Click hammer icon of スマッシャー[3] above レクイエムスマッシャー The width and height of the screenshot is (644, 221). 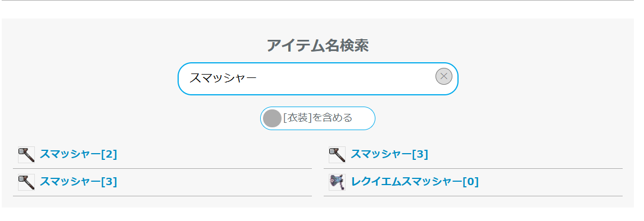[x=337, y=155]
